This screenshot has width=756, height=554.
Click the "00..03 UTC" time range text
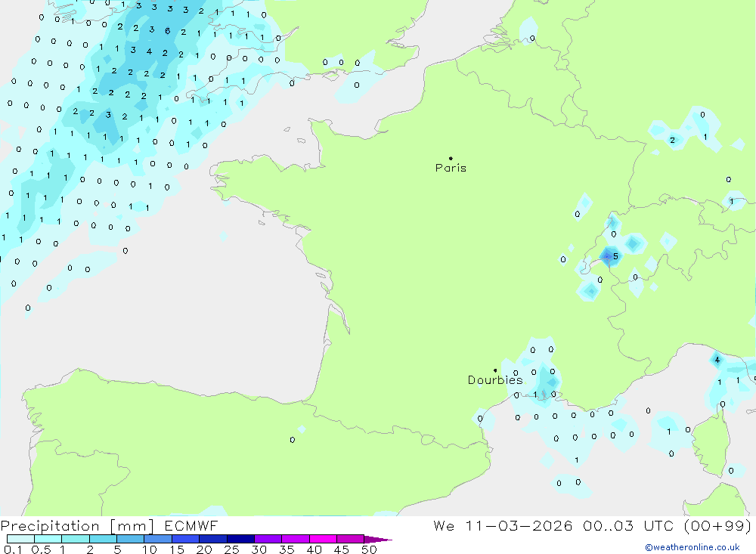pos(627,525)
